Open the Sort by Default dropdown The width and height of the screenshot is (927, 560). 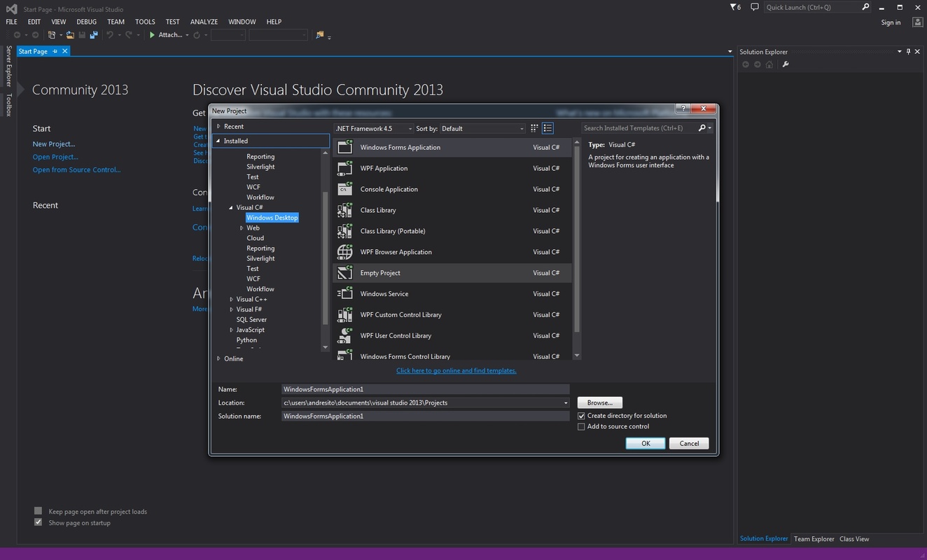click(482, 129)
